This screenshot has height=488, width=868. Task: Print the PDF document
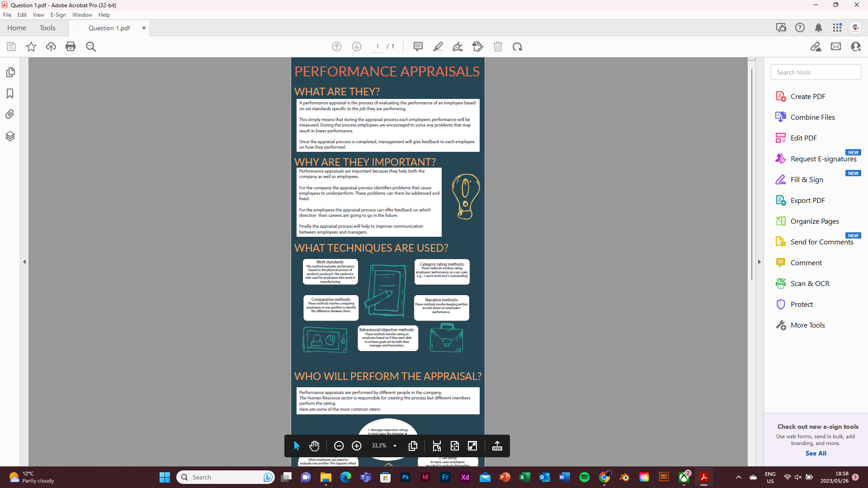coord(71,47)
